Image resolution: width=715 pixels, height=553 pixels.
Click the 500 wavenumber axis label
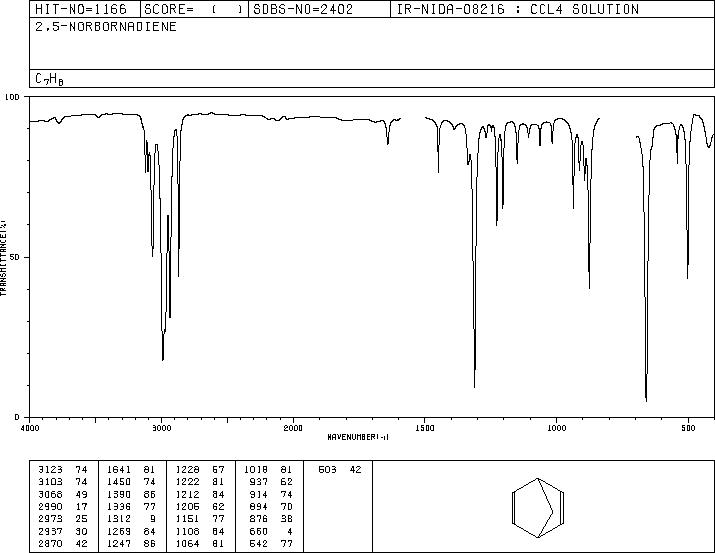coord(688,428)
